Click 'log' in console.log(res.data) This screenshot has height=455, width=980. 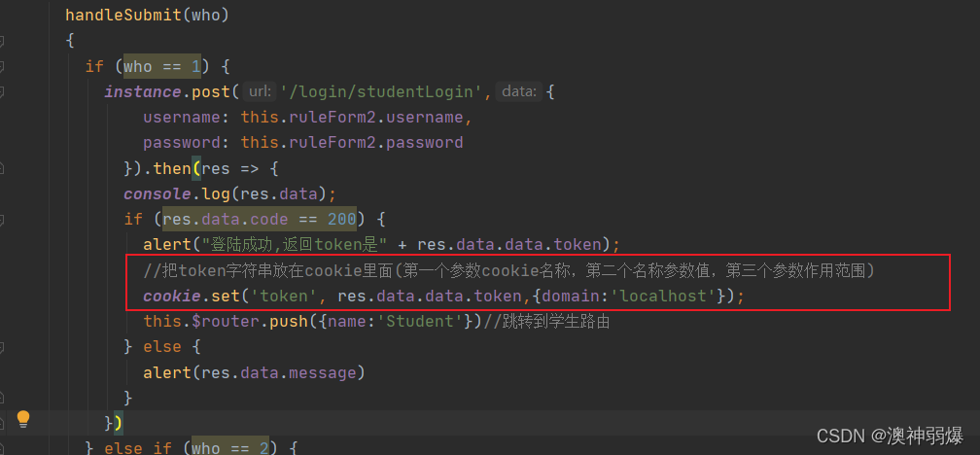pyautogui.click(x=216, y=193)
